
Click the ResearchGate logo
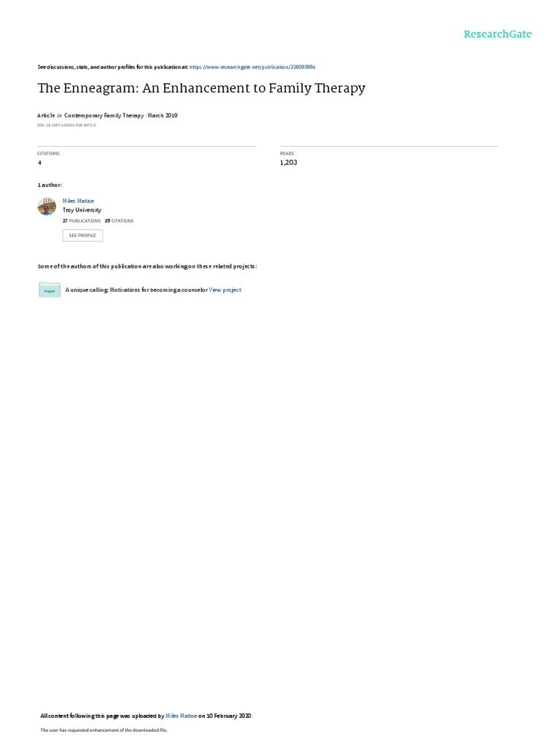tap(497, 34)
